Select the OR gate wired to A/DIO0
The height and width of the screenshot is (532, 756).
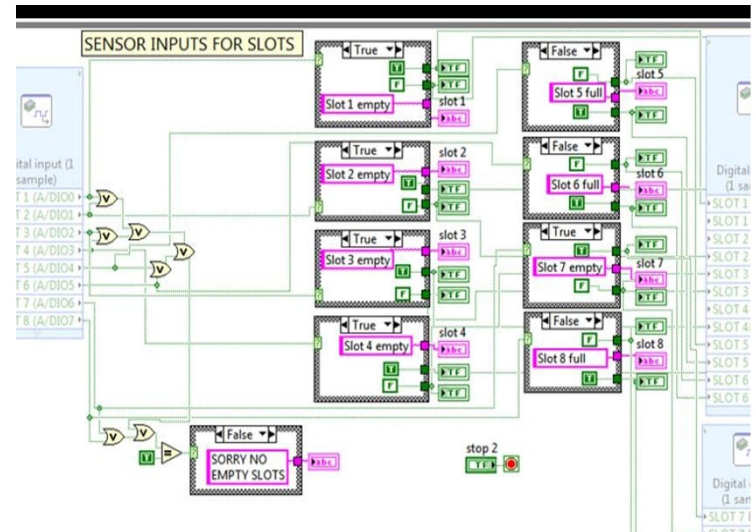(106, 199)
